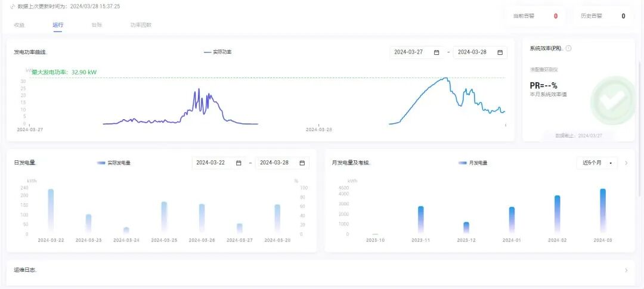Click the red 0 value of 当前告警

(x=556, y=17)
